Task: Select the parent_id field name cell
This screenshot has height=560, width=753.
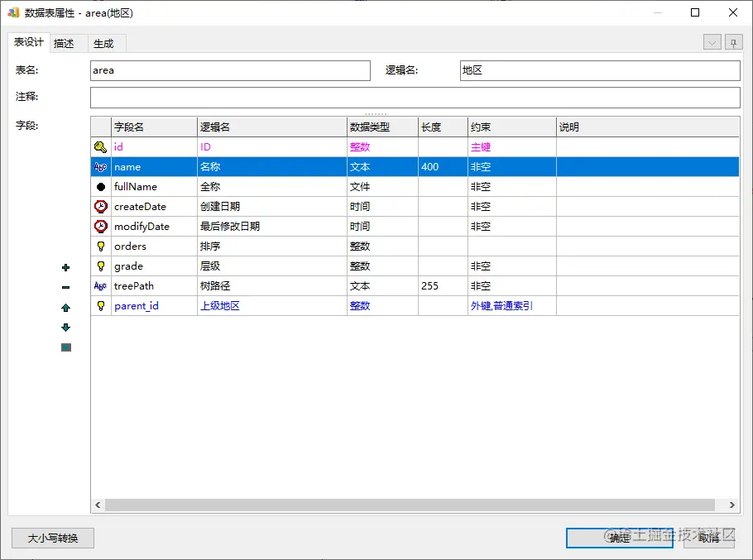Action: [154, 306]
